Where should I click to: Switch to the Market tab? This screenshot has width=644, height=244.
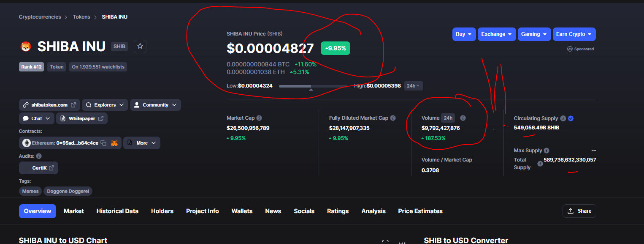(x=74, y=211)
